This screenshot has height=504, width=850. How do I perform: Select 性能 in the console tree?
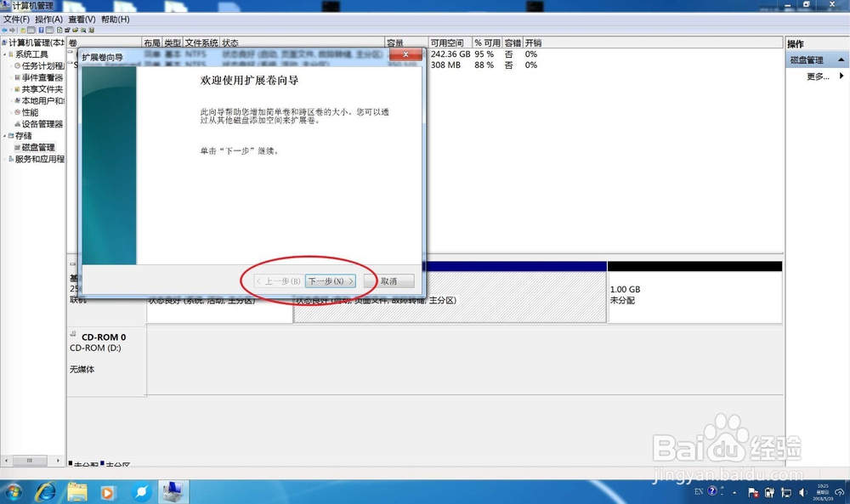[30, 112]
